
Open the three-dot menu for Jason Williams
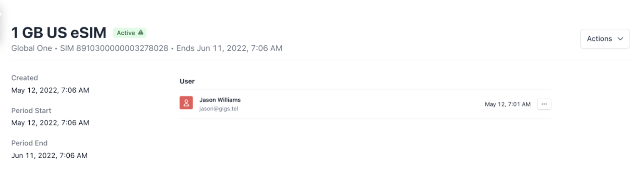tap(544, 104)
